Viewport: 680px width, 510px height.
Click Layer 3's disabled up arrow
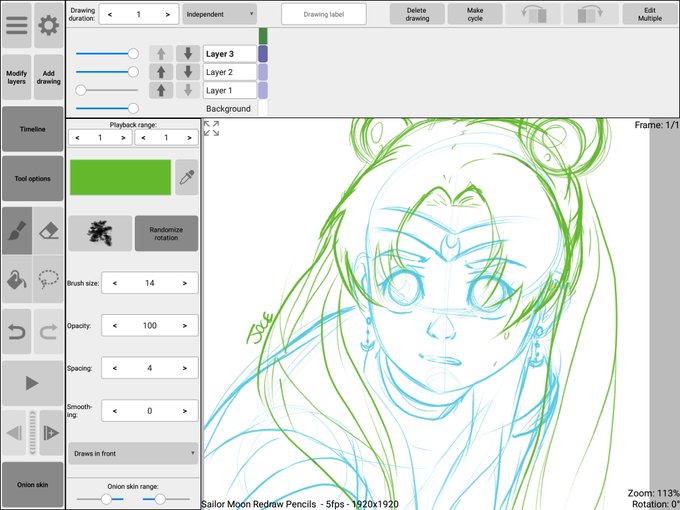(161, 54)
